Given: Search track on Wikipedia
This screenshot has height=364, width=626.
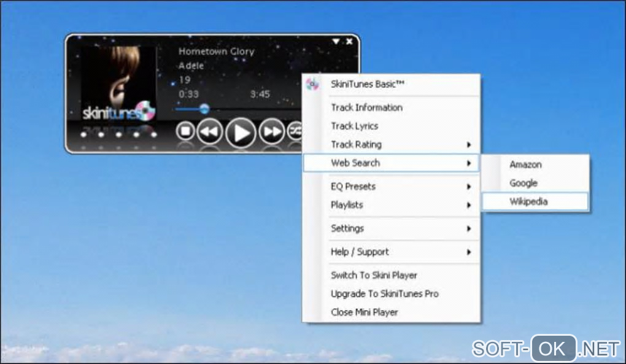Looking at the screenshot, I should coord(535,201).
